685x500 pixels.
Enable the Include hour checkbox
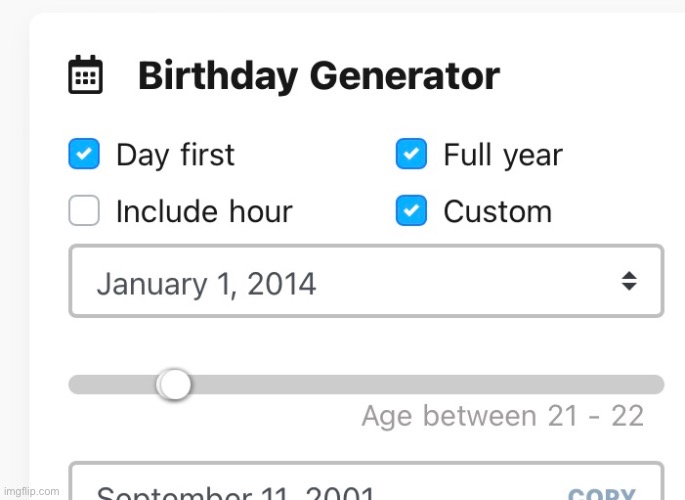click(x=84, y=211)
